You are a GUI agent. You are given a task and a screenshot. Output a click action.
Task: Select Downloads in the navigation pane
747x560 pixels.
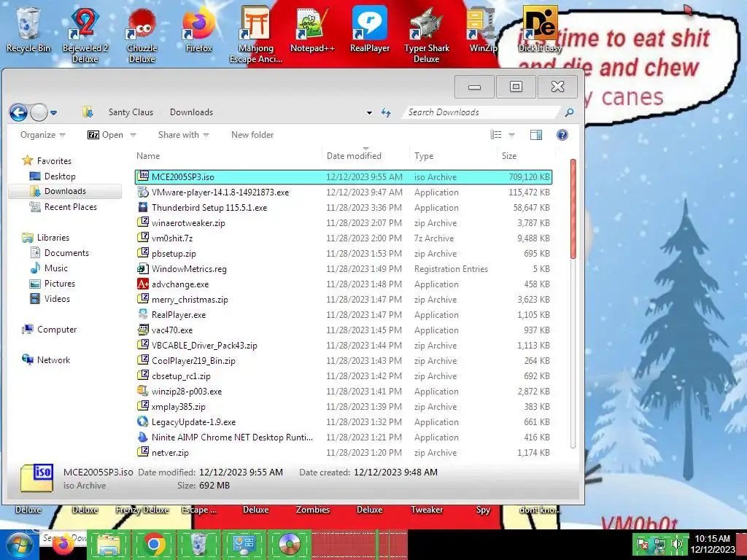tap(65, 192)
